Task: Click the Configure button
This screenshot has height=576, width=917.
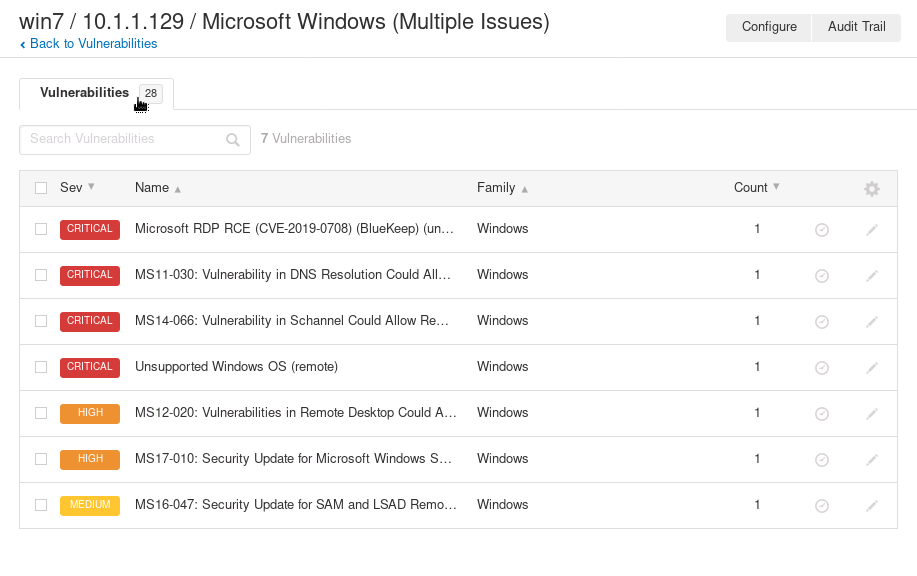Action: (x=769, y=27)
